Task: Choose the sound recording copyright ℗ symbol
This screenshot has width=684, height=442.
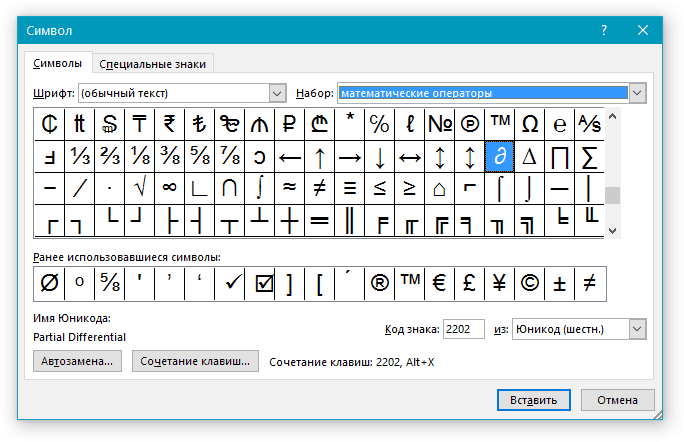Action: (470, 124)
